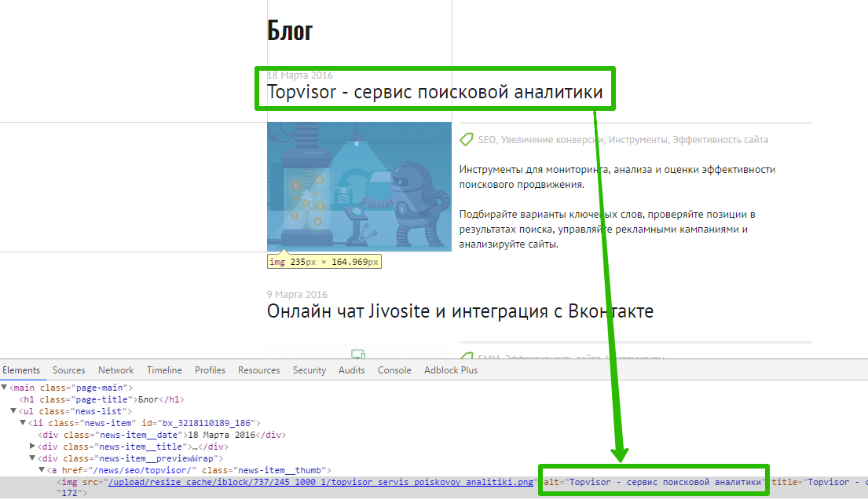The image size is (868, 500).
Task: Click the paragraph starting Инструменты для мониторинга
Action: 617,177
